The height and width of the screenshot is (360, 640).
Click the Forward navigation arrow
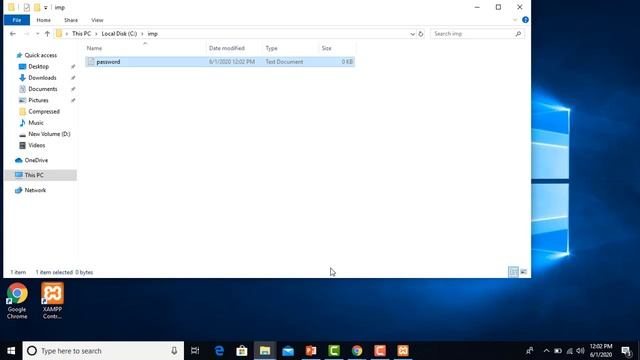tap(27, 34)
